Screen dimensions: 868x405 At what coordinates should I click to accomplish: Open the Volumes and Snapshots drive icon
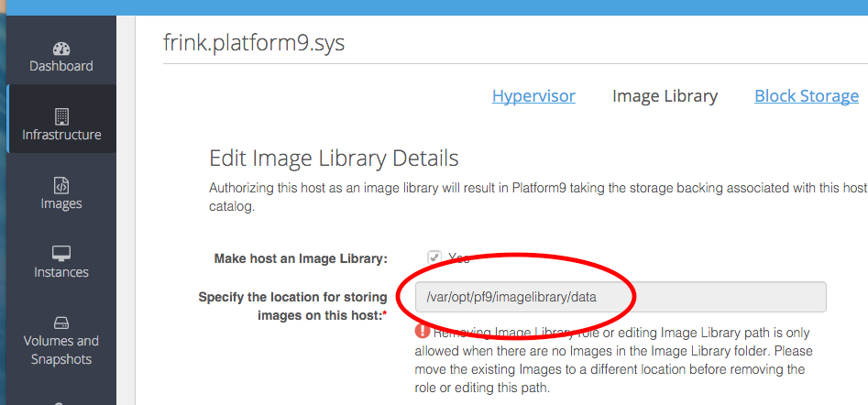click(x=61, y=323)
